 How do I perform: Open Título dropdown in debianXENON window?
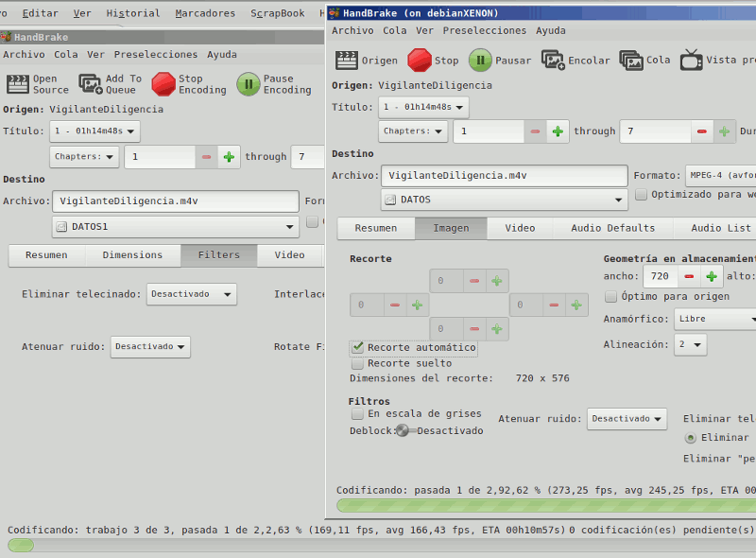tap(423, 107)
